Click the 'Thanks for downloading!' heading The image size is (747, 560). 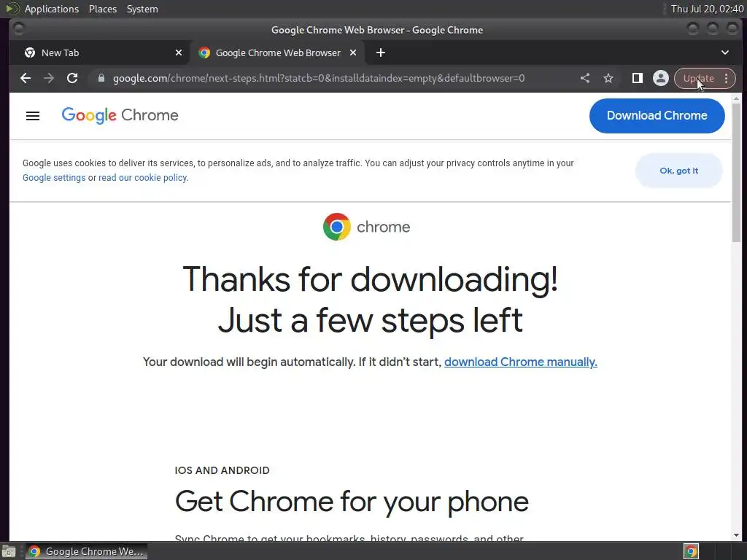pos(370,279)
